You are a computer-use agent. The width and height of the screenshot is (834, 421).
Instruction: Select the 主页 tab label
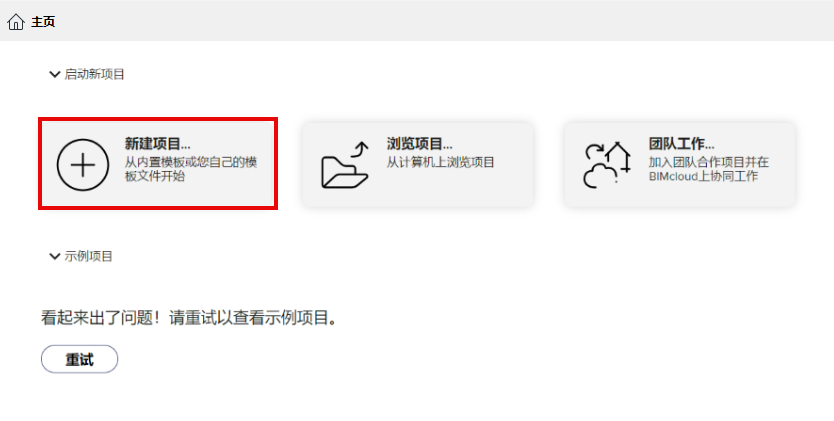(43, 22)
